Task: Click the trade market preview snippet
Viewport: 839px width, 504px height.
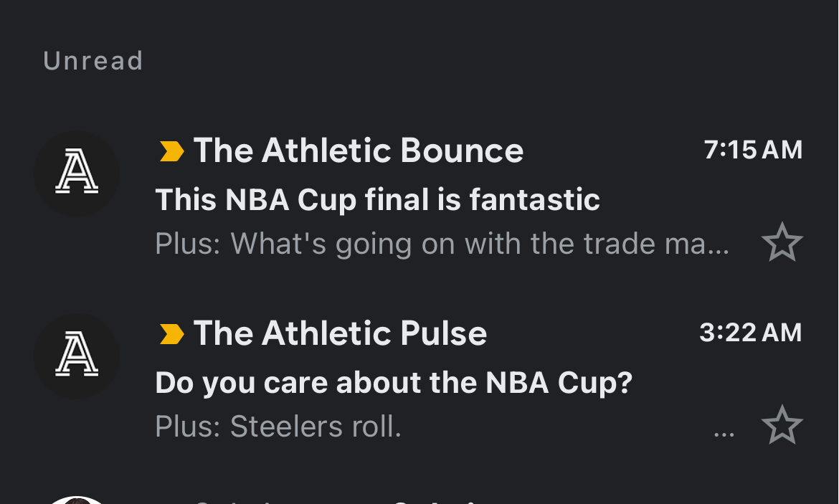Action: pyautogui.click(x=442, y=244)
